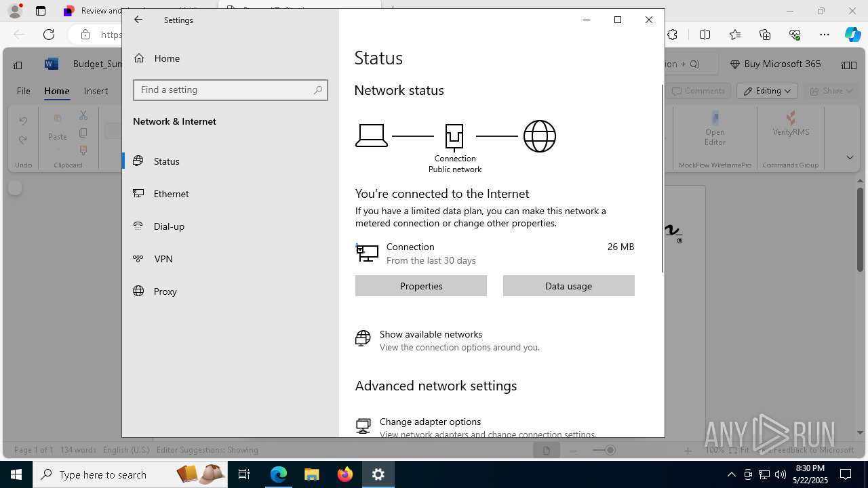Image resolution: width=868 pixels, height=488 pixels.
Task: Open browser Collections icon
Action: (765, 35)
